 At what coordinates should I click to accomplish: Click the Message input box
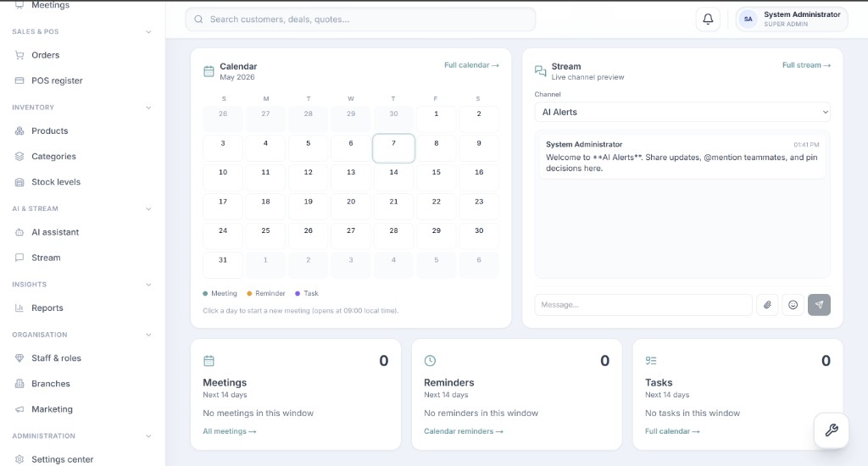click(x=643, y=305)
